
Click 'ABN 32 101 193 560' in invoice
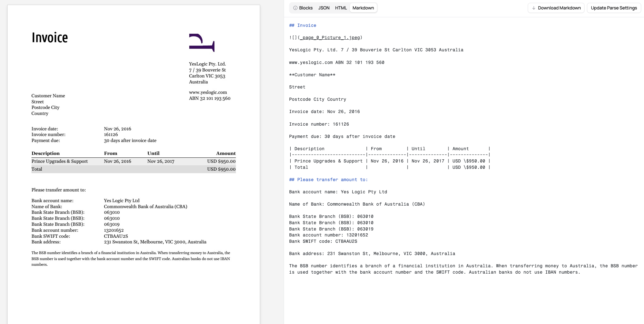[210, 98]
